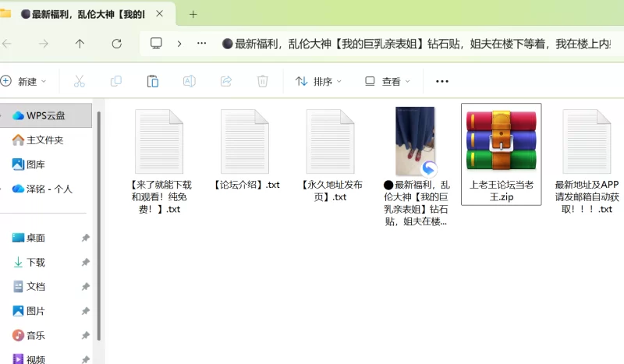Open 下载 folder in the sidebar
Image resolution: width=624 pixels, height=364 pixels.
click(35, 263)
